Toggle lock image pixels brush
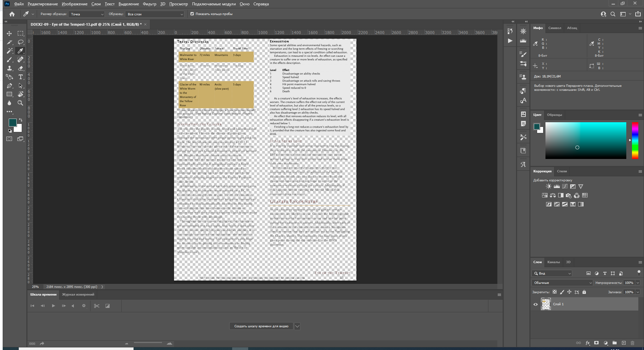 coord(562,292)
